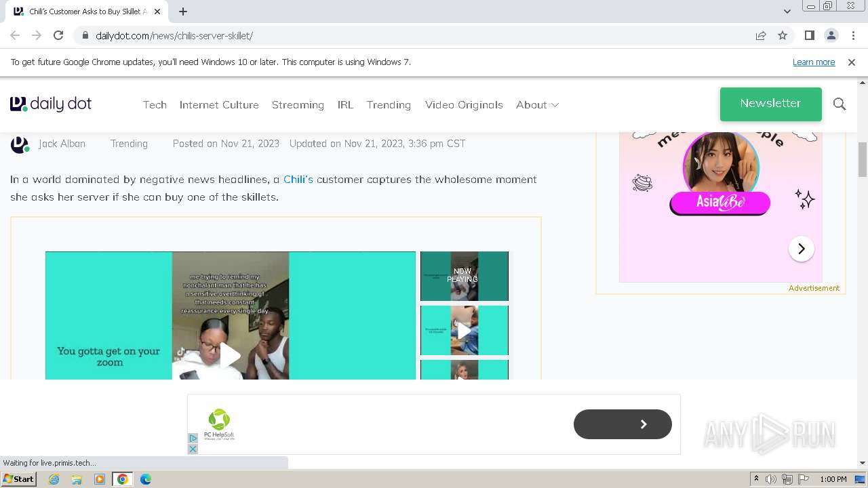The image size is (868, 488).
Task: Open the Internet Culture section
Action: coord(219,104)
